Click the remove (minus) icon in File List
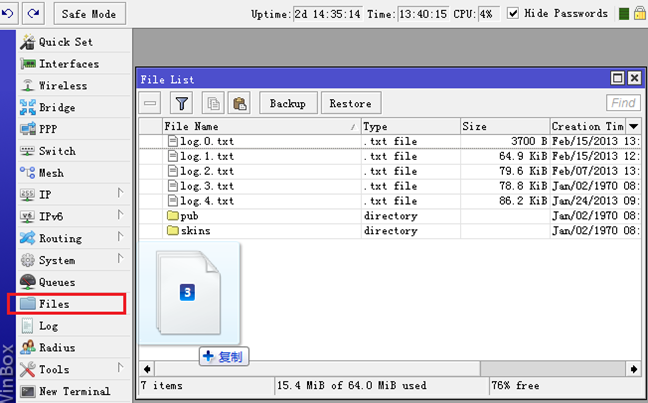 (x=150, y=103)
